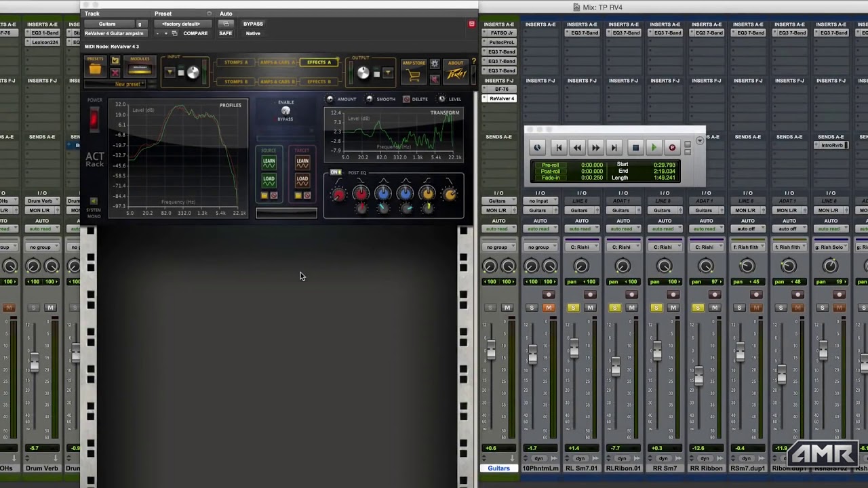Screen dimensions: 868x488
Task: Toggle the SAFE automation button
Action: point(226,33)
